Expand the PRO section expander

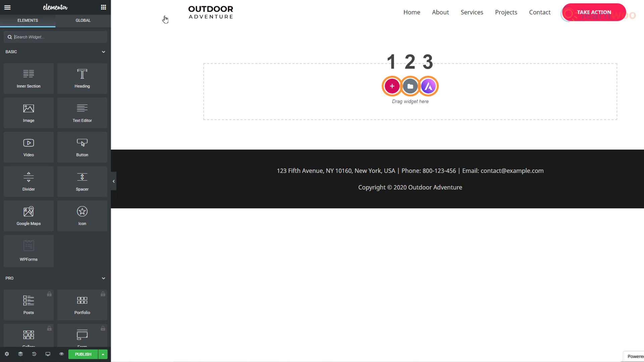coord(104,278)
